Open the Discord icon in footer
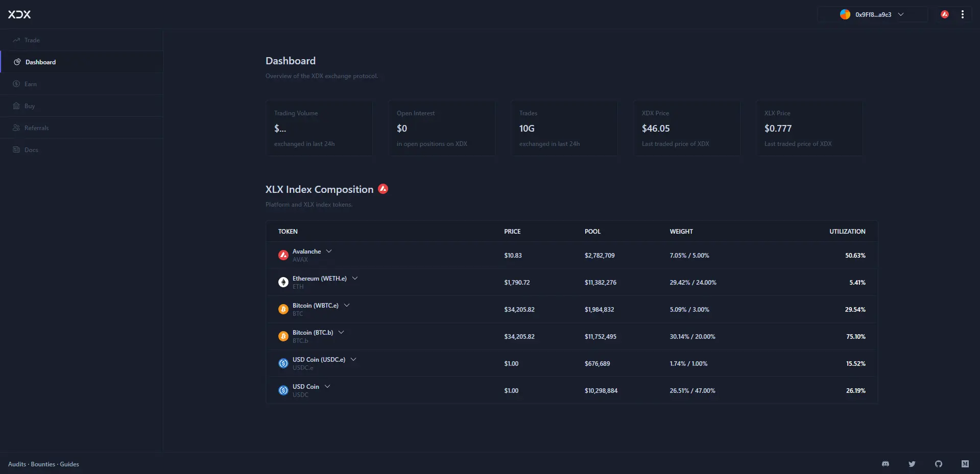Viewport: 980px width, 474px height. tap(886, 464)
